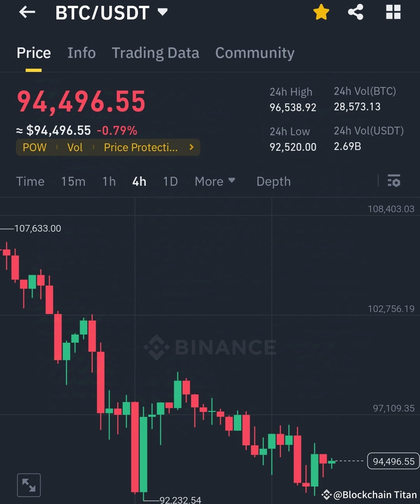Enable the 15m interval view
The height and width of the screenshot is (504, 420).
pos(73,181)
